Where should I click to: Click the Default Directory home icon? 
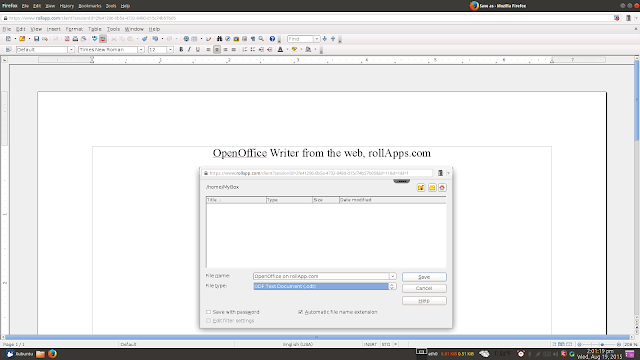442,187
